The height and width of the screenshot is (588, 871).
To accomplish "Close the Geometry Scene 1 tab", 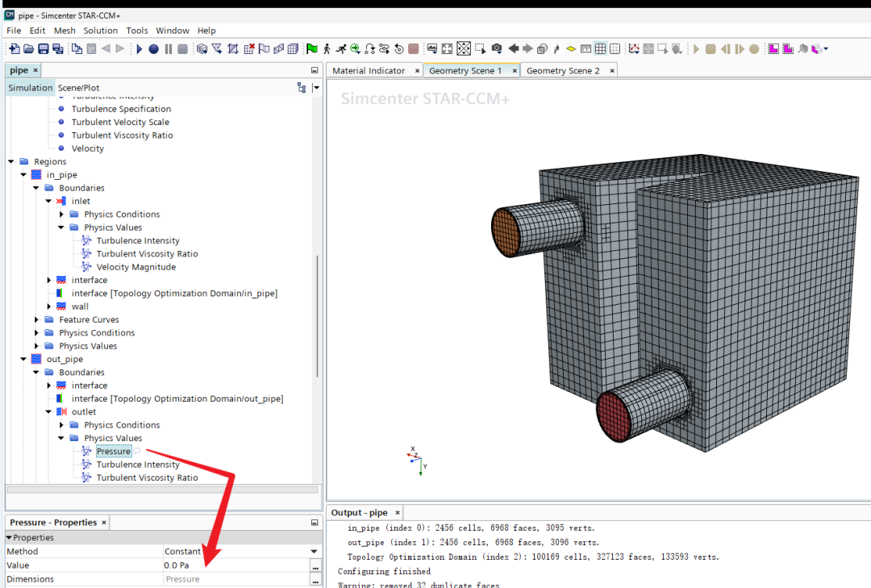I will pos(515,71).
